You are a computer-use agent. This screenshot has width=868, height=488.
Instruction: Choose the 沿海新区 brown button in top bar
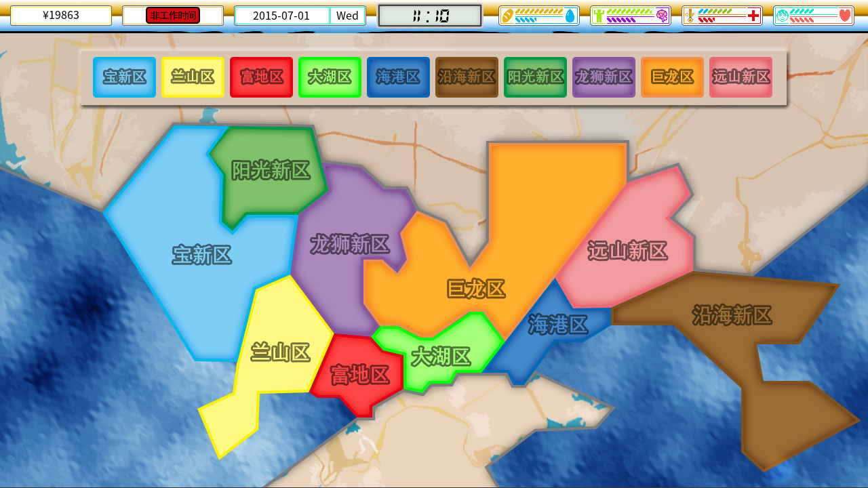pyautogui.click(x=467, y=77)
